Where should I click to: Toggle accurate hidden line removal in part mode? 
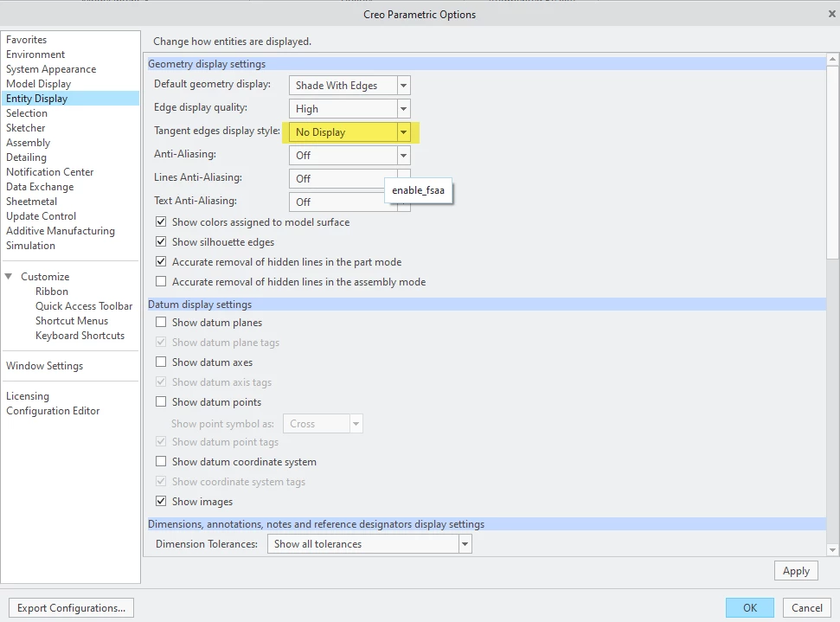click(161, 261)
